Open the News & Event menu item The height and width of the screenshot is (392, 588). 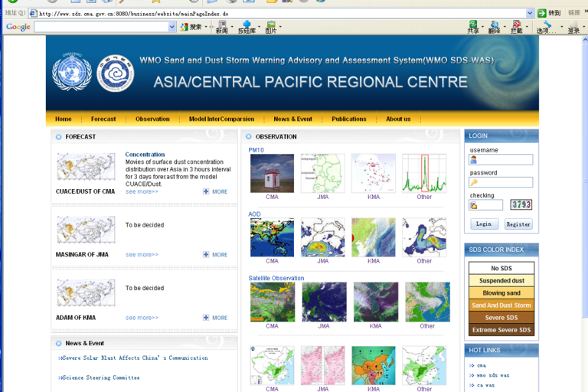click(292, 119)
